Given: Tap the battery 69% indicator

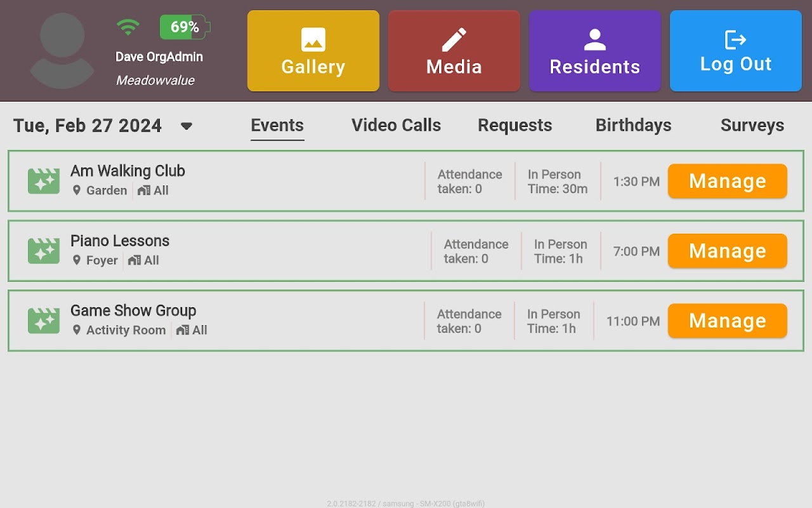Looking at the screenshot, I should click(184, 27).
